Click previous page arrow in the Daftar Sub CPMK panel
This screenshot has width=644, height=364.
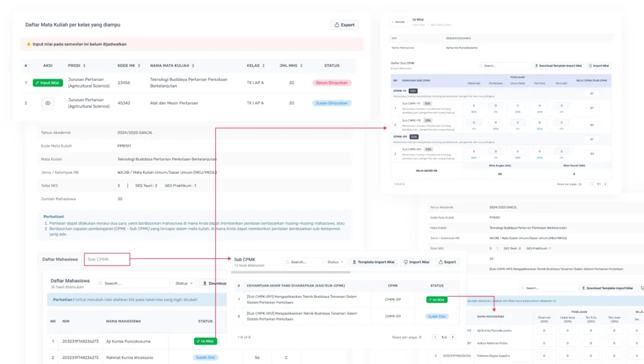point(592,185)
